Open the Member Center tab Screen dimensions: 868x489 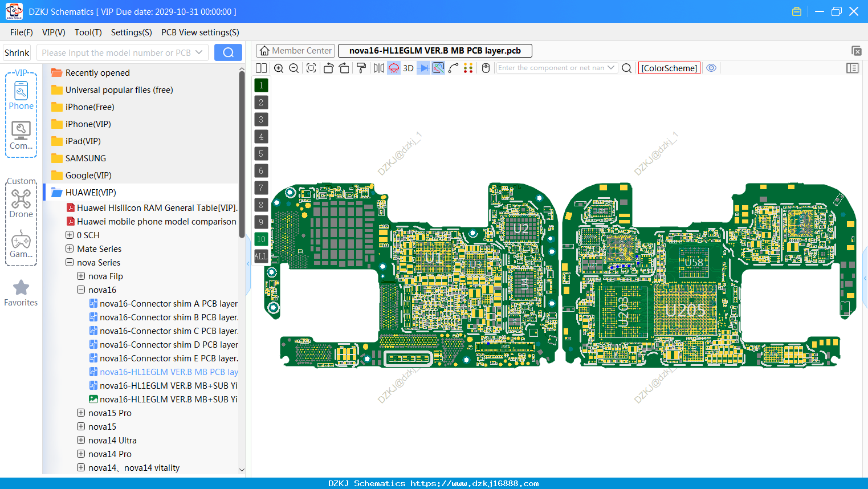pyautogui.click(x=295, y=51)
